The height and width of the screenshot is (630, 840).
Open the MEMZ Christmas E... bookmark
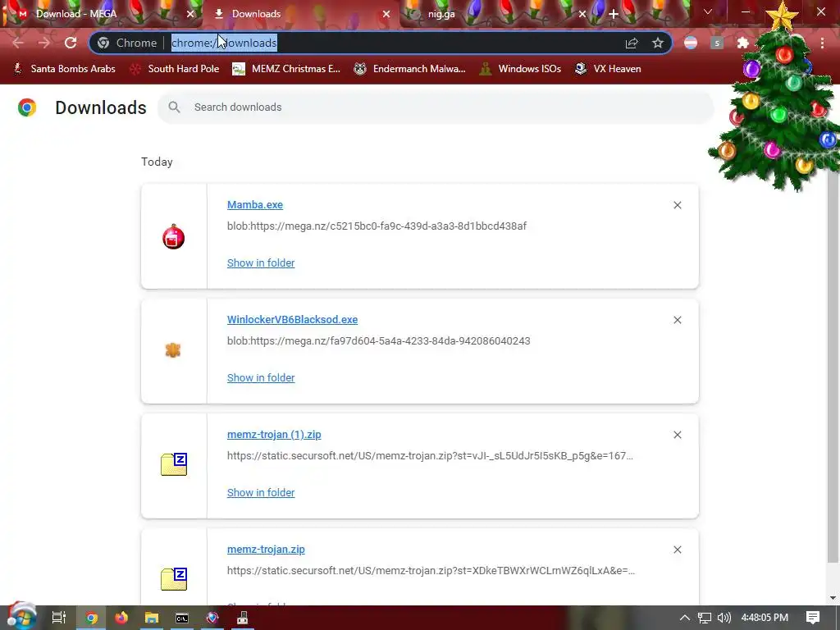[x=286, y=69]
